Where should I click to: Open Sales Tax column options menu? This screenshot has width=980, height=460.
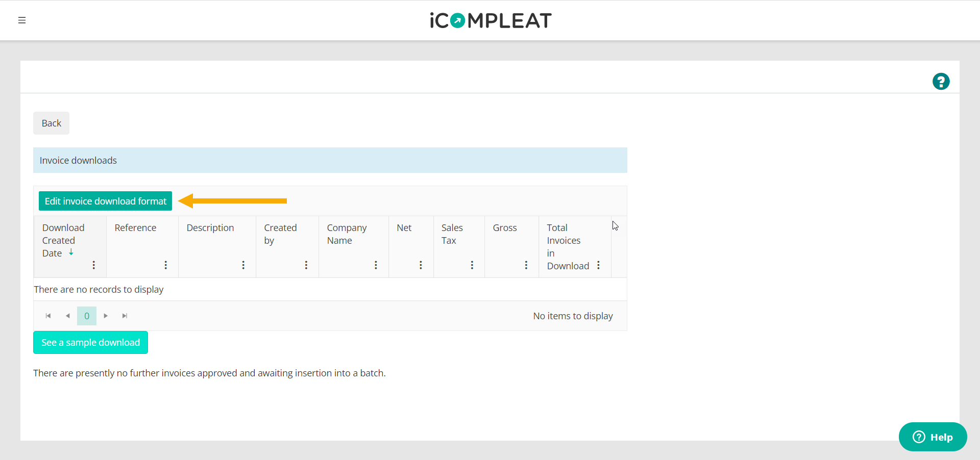tap(472, 265)
